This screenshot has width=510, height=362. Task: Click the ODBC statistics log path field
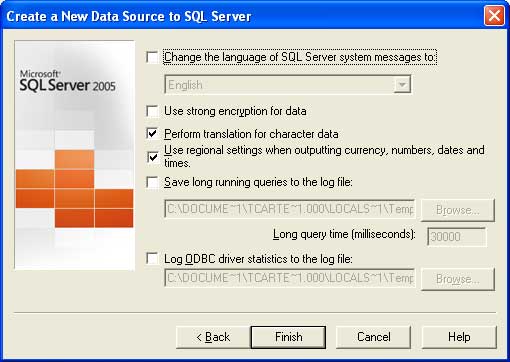[290, 278]
